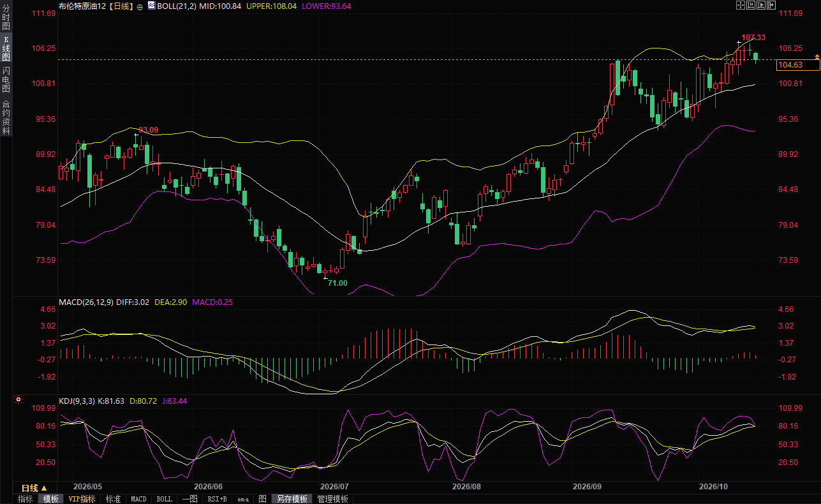Apply the MACD template

click(x=138, y=499)
